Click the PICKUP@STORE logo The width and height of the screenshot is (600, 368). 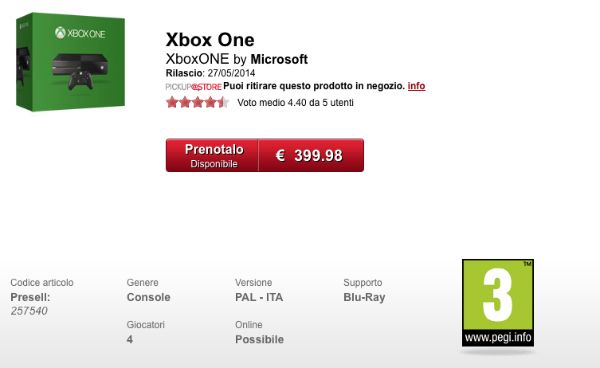point(193,87)
